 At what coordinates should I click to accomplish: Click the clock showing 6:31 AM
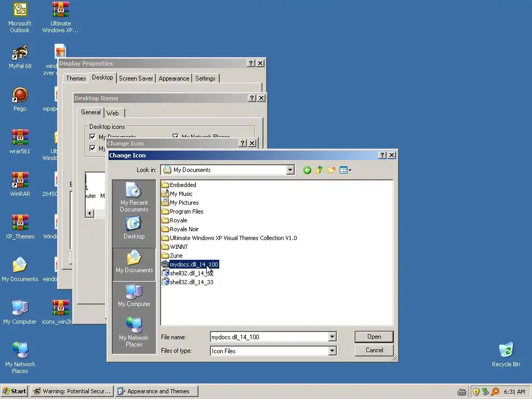(514, 392)
